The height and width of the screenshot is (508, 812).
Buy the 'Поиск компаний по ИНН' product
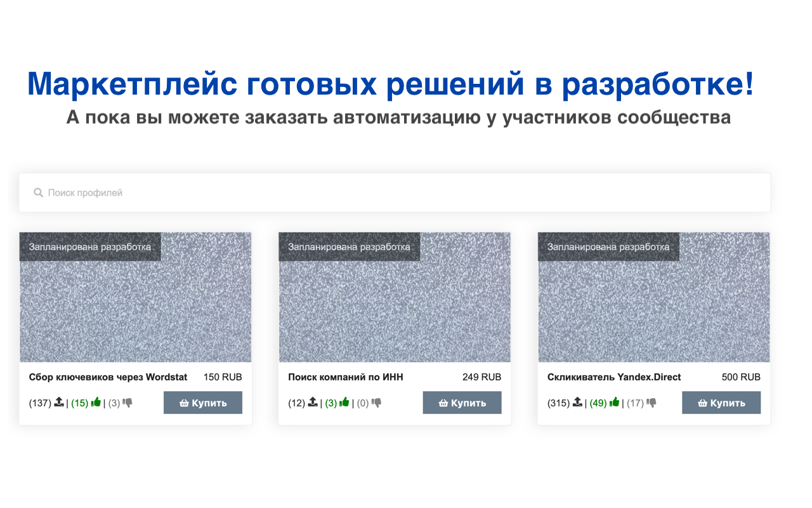[x=462, y=403]
